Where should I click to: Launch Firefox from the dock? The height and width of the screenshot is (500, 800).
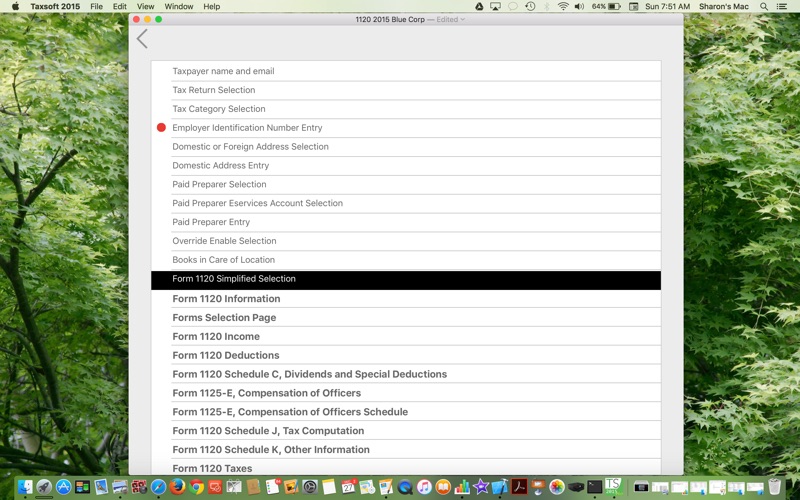[x=178, y=486]
